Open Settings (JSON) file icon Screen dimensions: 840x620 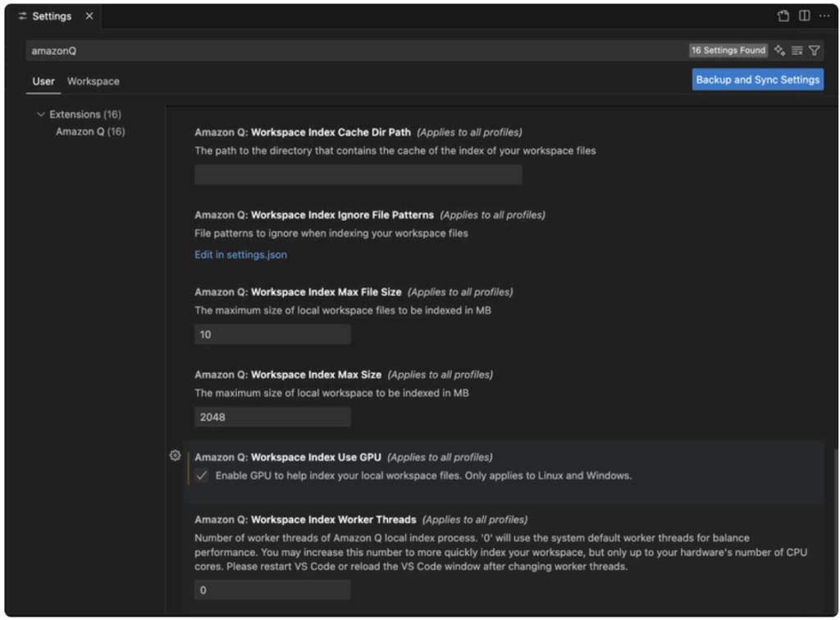[x=783, y=16]
